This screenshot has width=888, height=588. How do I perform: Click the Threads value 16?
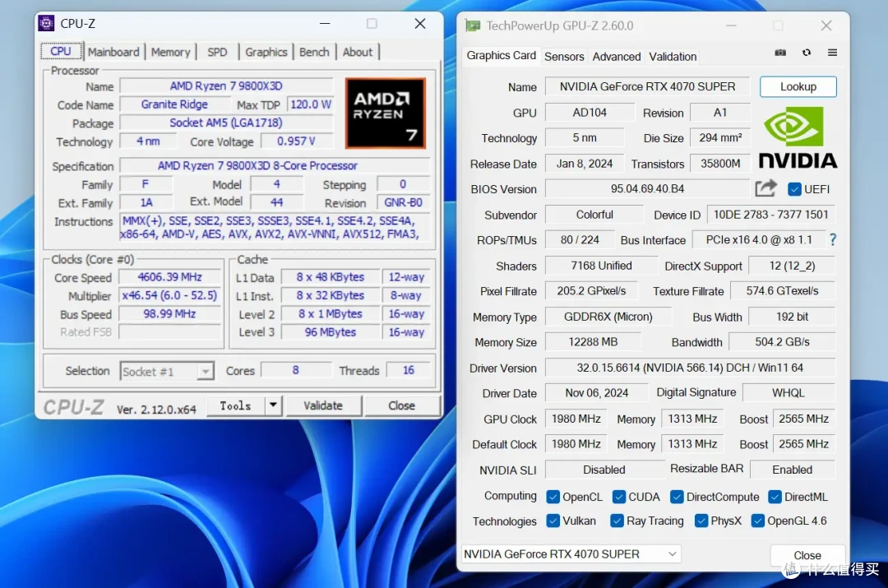tap(409, 370)
